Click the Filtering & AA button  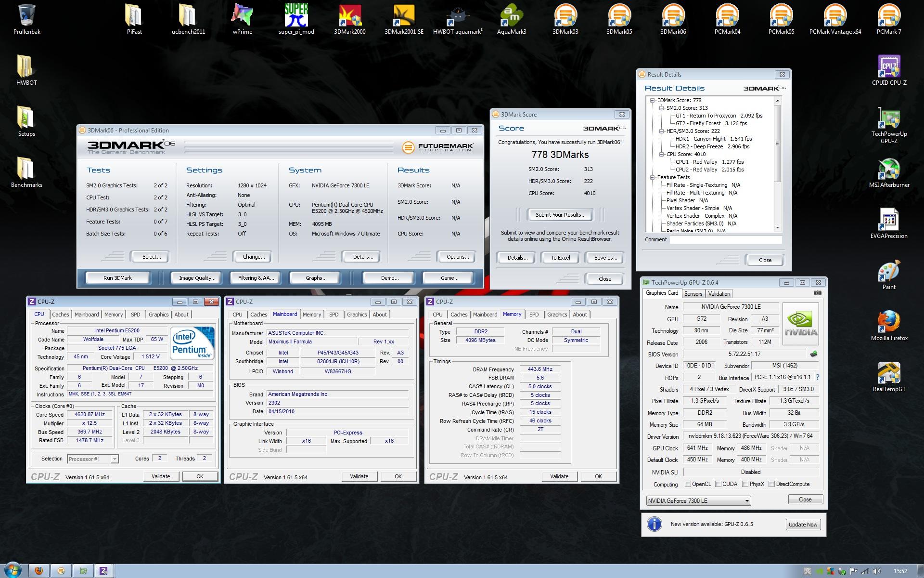tap(256, 278)
